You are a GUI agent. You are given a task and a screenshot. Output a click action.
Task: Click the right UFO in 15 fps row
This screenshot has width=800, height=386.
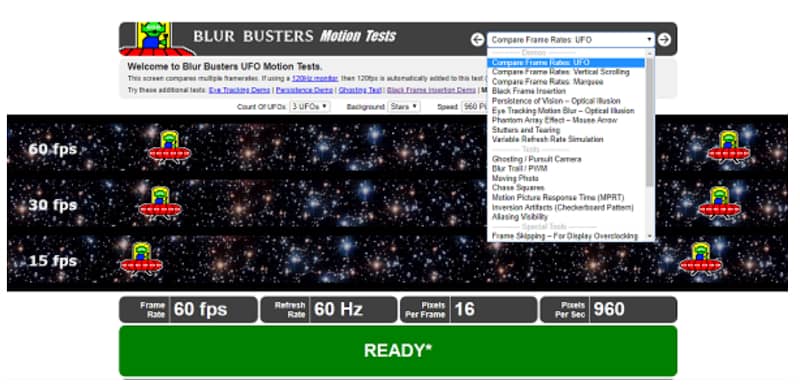(x=701, y=259)
